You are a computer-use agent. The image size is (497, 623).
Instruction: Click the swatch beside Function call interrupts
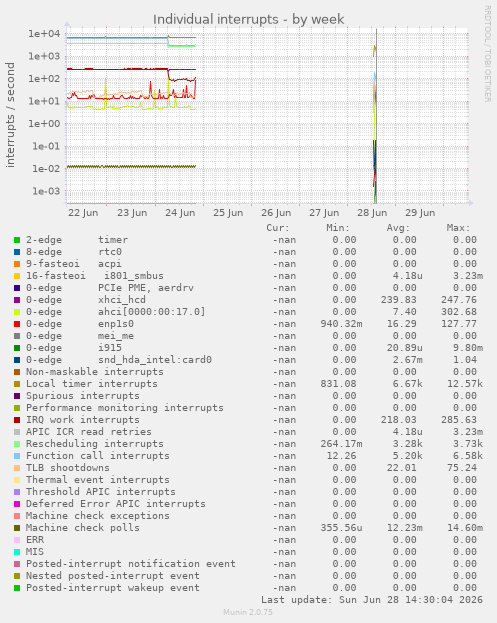tap(17, 456)
